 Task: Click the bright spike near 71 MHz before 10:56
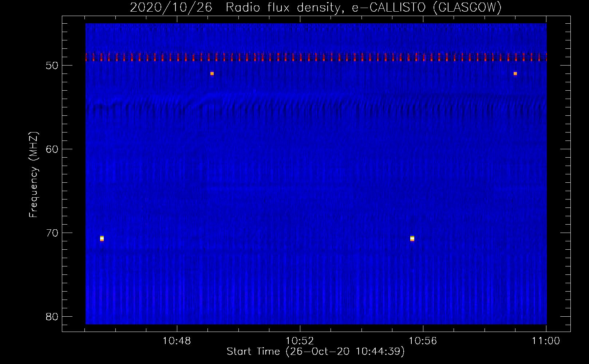412,238
